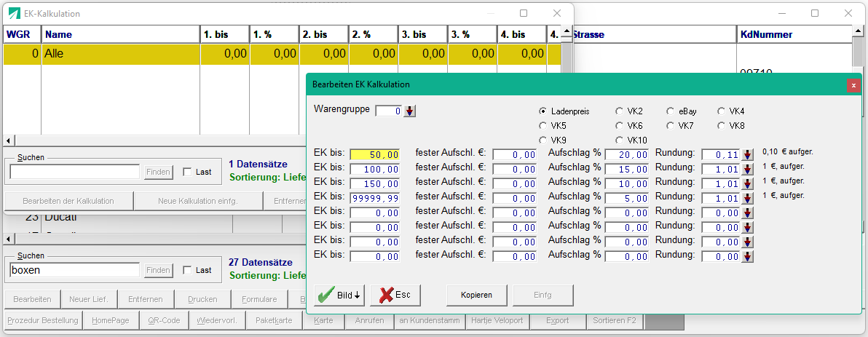Viewport: 868px width, 337px height.
Task: Click the Drucken button
Action: [202, 299]
